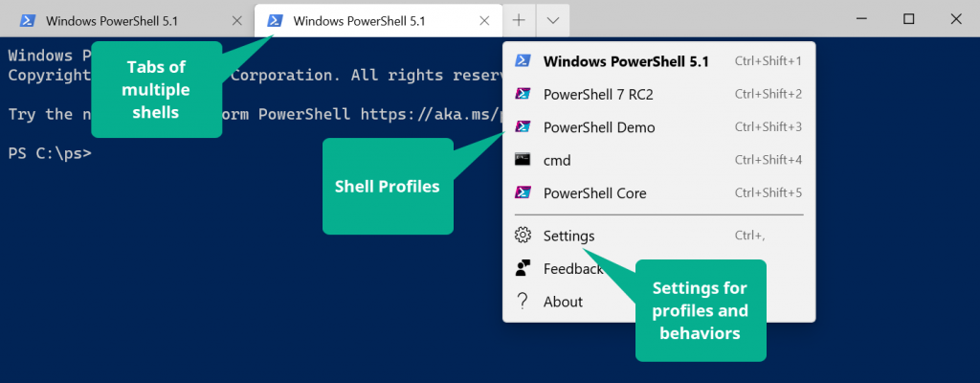The height and width of the screenshot is (383, 980).
Task: Maximize the Windows Terminal window
Action: 908,19
